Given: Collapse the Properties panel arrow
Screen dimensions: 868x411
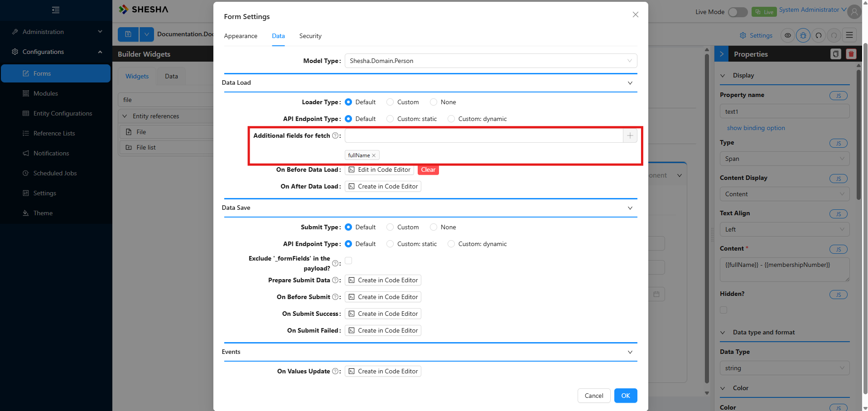Looking at the screenshot, I should coord(722,54).
